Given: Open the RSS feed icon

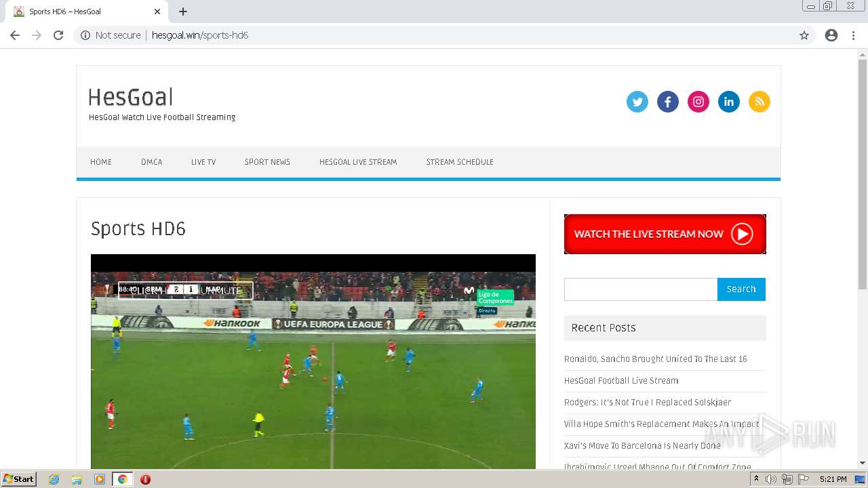Looking at the screenshot, I should pos(759,102).
